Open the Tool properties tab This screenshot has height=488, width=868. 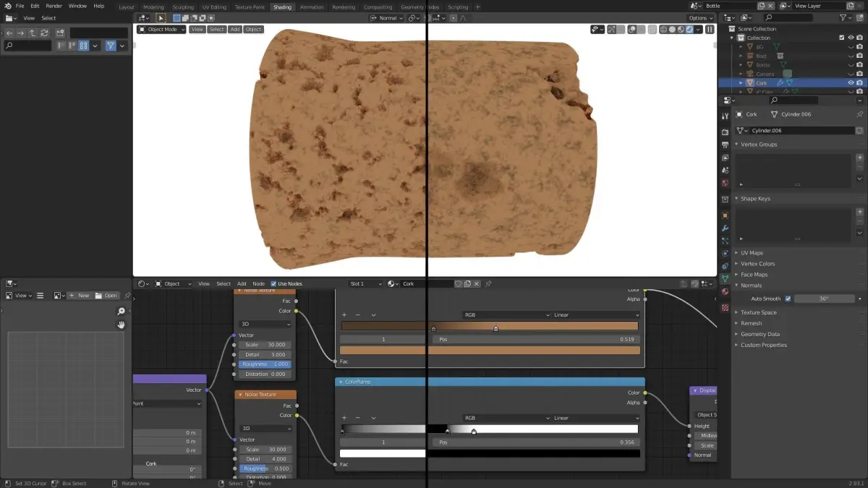pyautogui.click(x=725, y=116)
